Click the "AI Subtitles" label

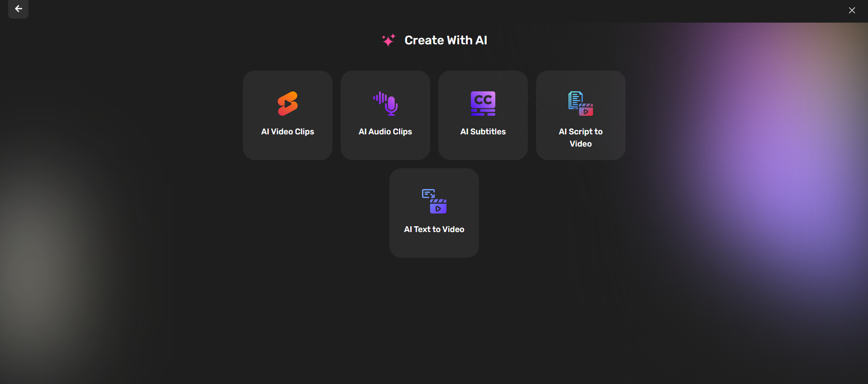coord(483,132)
